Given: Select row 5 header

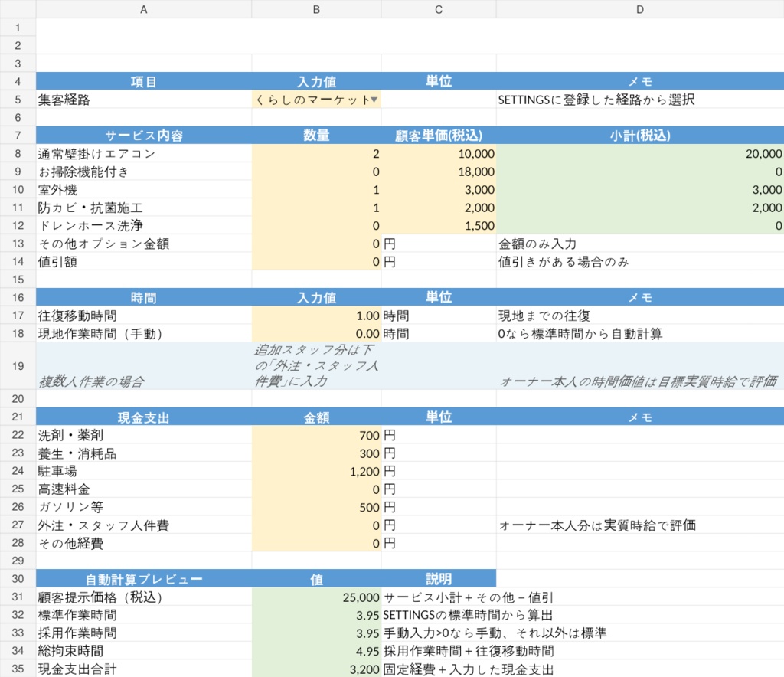Looking at the screenshot, I should 18,100.
